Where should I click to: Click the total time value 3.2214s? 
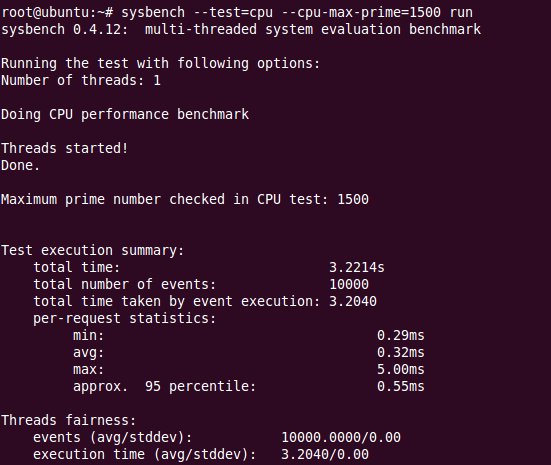pyautogui.click(x=357, y=267)
